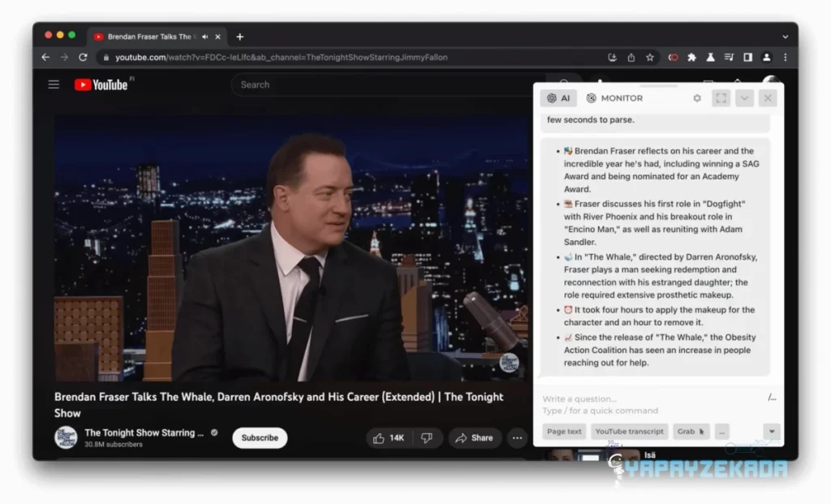Image resolution: width=831 pixels, height=504 pixels.
Task: Click the Grab button
Action: 691,432
